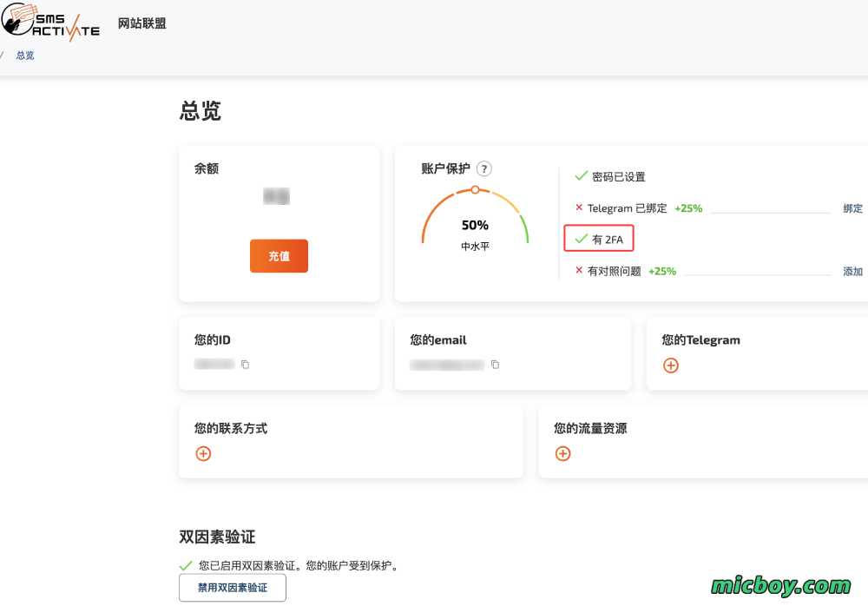Click the red X beside 有对照问题
868x606 pixels.
tap(579, 271)
